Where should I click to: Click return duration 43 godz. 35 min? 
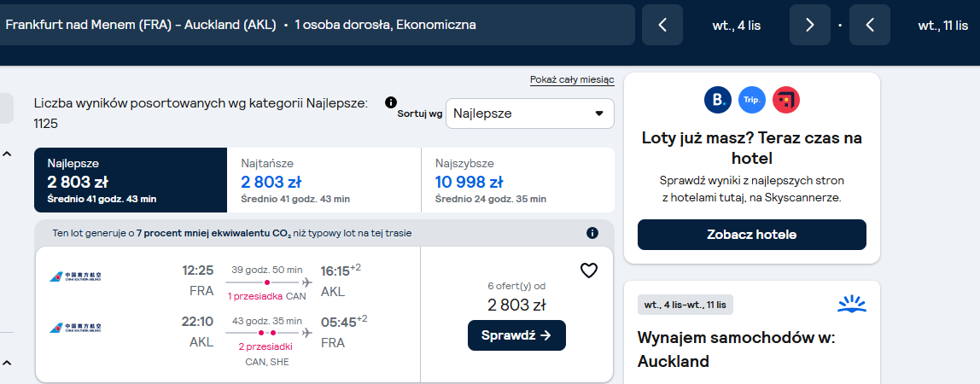pos(267,321)
